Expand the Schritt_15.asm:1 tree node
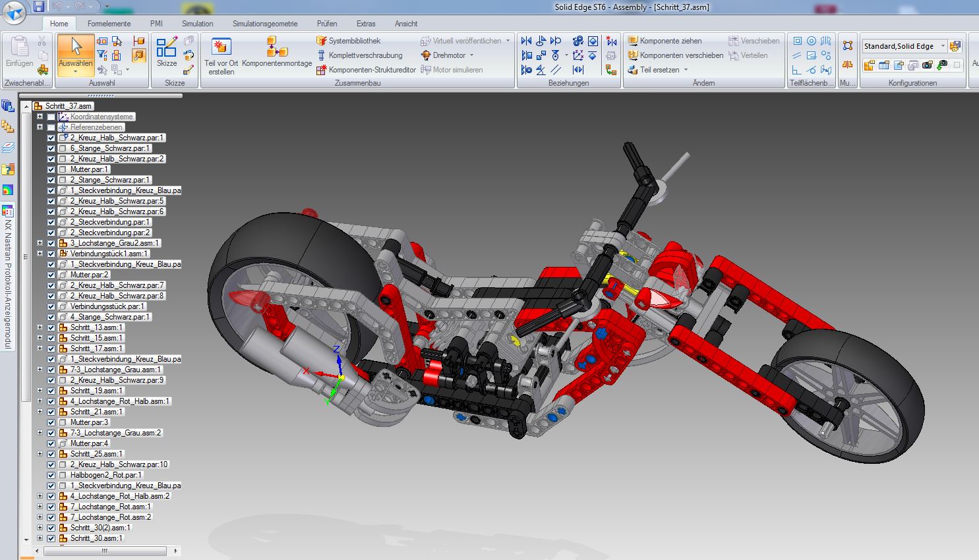 [40, 338]
